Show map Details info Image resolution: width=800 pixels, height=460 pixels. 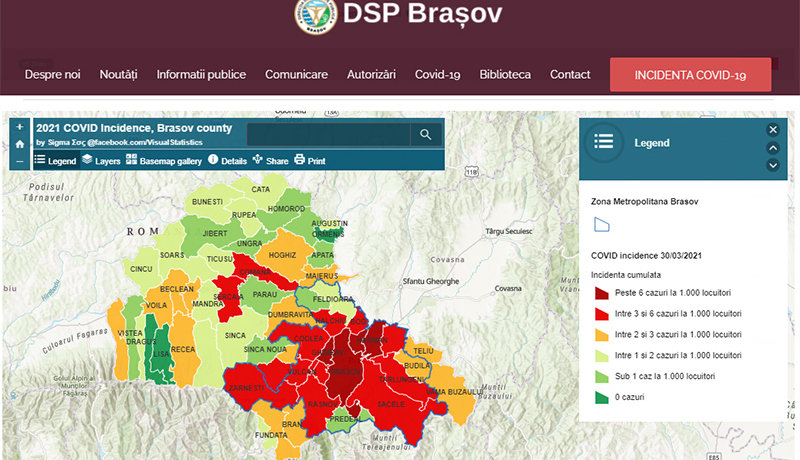[227, 160]
